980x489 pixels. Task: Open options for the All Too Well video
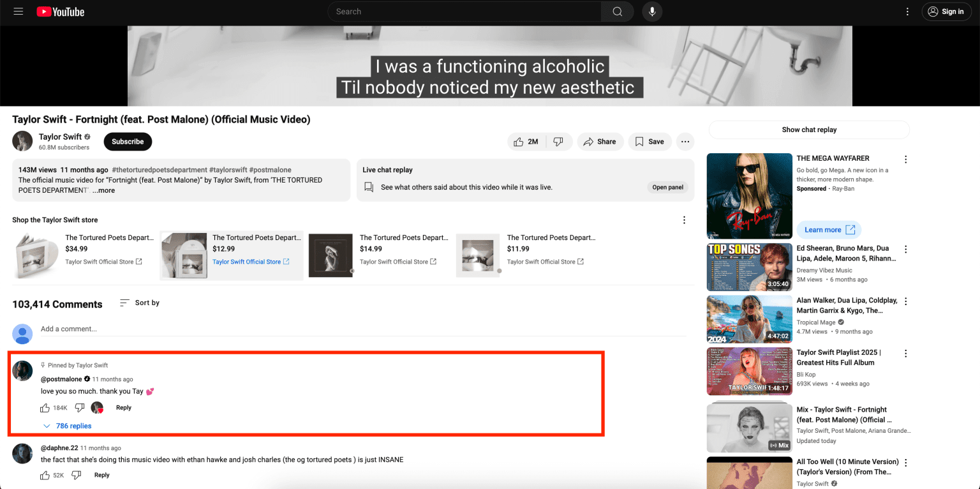pos(905,463)
